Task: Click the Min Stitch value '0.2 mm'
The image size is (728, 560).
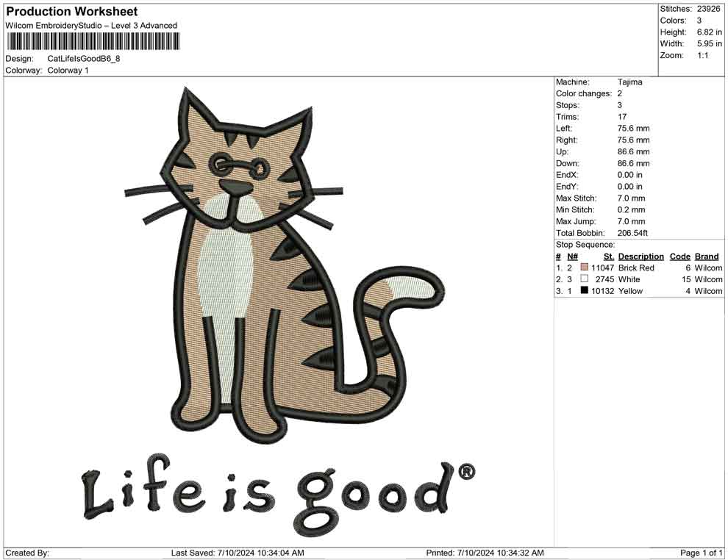Action: pyautogui.click(x=631, y=209)
